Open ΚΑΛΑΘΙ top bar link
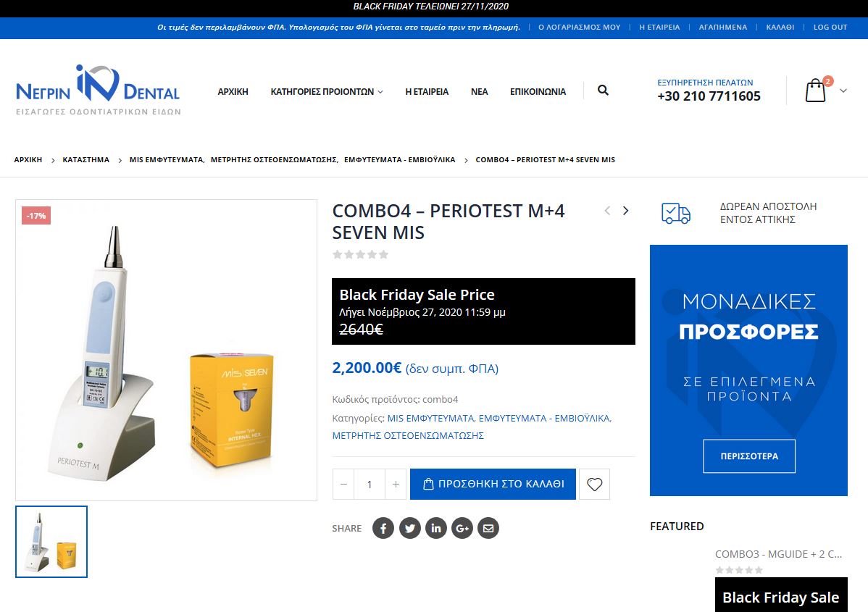868x612 pixels. click(780, 27)
